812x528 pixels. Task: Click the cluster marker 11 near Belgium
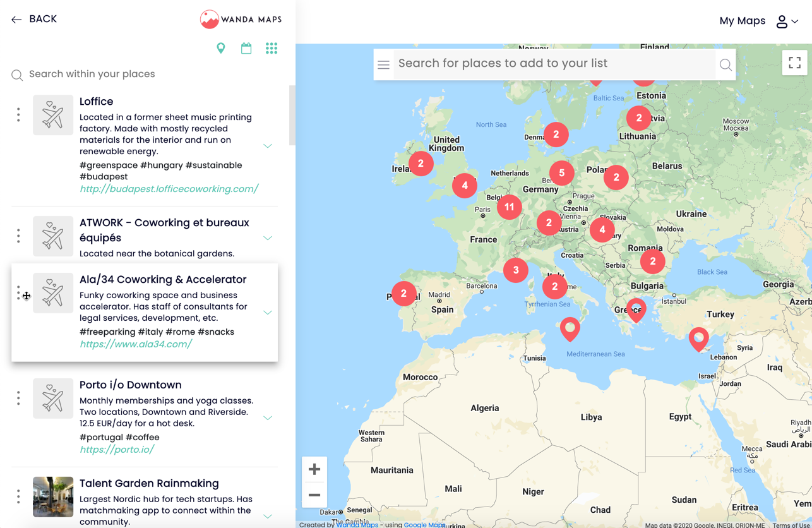[510, 207]
